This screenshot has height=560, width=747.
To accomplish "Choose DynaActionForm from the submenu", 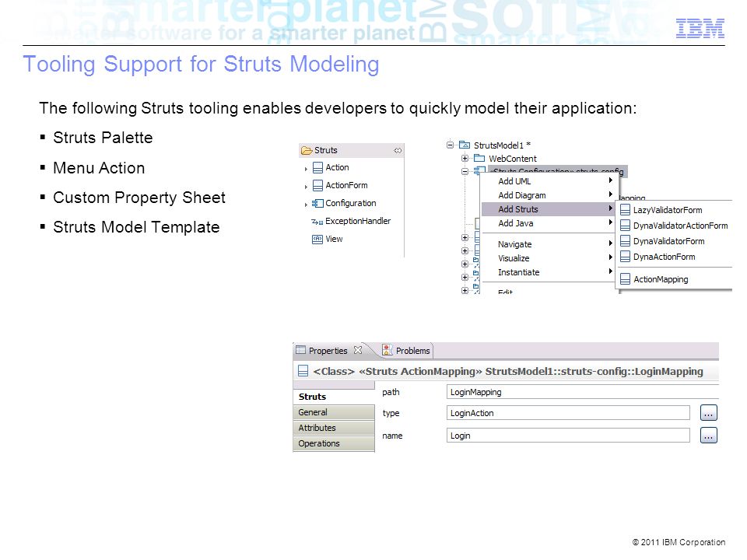I will pos(674,257).
